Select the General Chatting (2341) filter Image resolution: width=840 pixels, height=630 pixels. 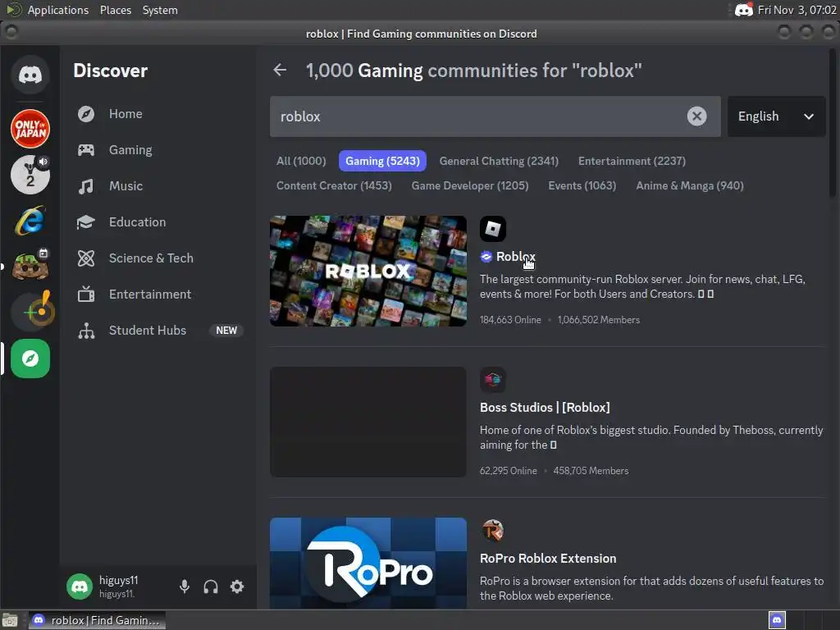tap(499, 161)
